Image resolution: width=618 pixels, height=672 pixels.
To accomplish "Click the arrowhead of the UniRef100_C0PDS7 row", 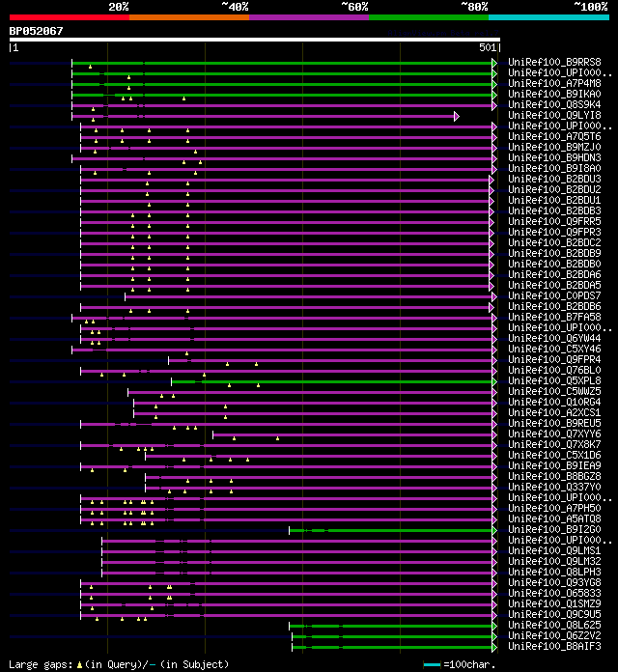I will point(494,297).
